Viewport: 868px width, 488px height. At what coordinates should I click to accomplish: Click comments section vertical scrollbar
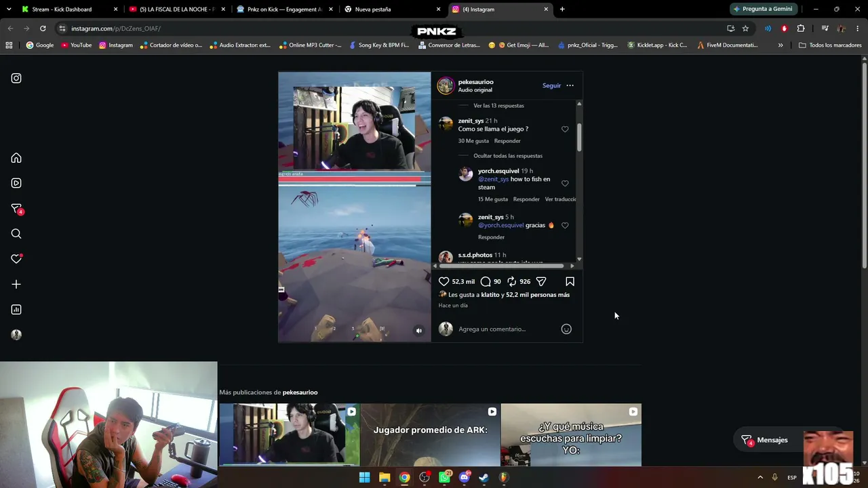pos(579,138)
